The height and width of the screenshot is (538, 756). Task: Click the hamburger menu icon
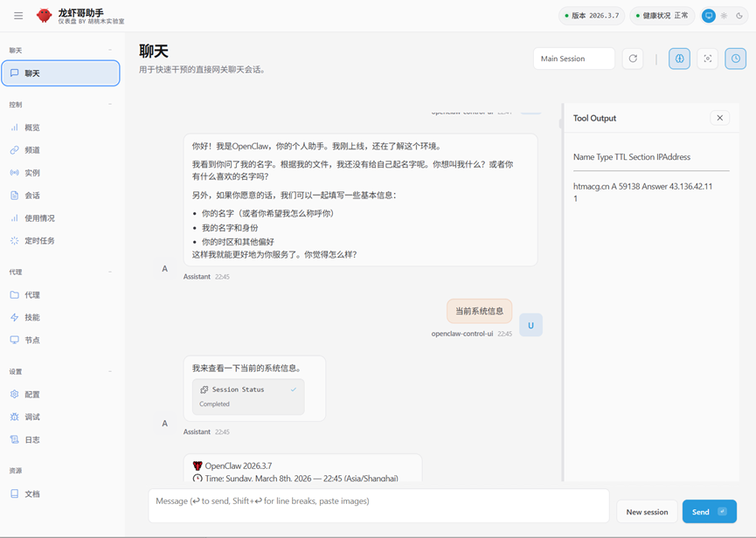pyautogui.click(x=18, y=16)
